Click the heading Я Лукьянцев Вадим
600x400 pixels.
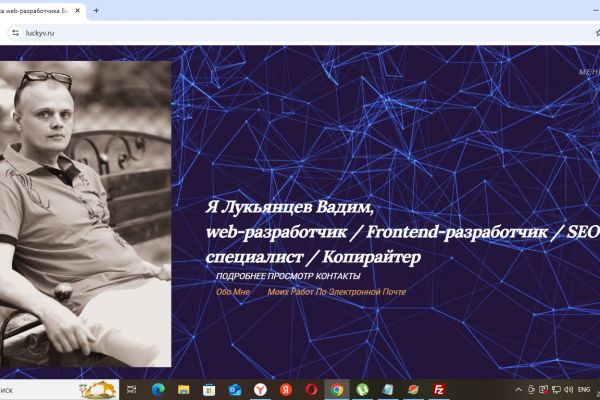[x=289, y=207]
